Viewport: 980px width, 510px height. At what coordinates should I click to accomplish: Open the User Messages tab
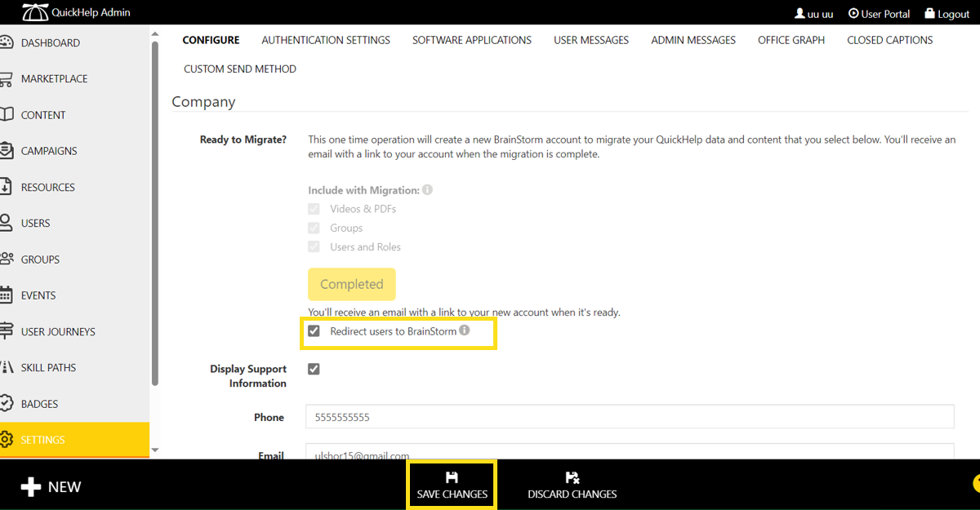click(x=591, y=40)
